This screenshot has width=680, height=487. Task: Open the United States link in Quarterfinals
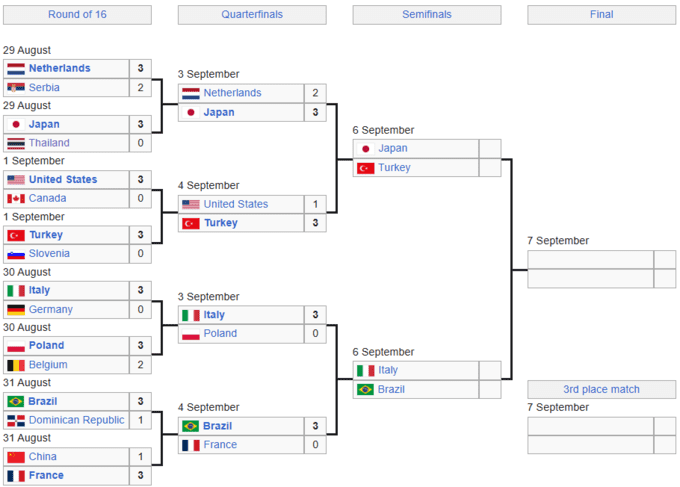235,204
